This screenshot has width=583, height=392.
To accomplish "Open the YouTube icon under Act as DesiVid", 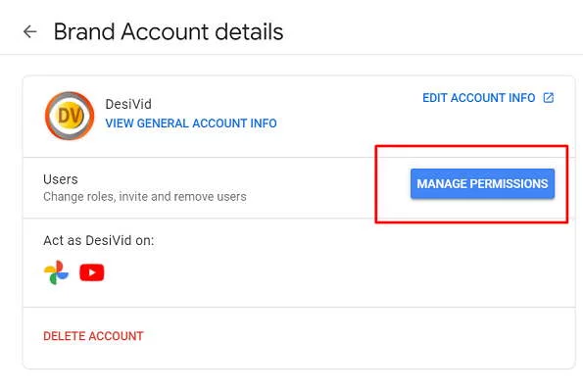I will [92, 272].
